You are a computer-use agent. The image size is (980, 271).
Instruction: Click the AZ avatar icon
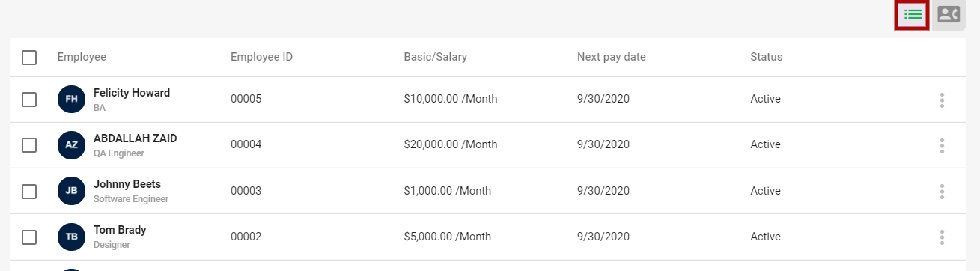click(x=71, y=145)
